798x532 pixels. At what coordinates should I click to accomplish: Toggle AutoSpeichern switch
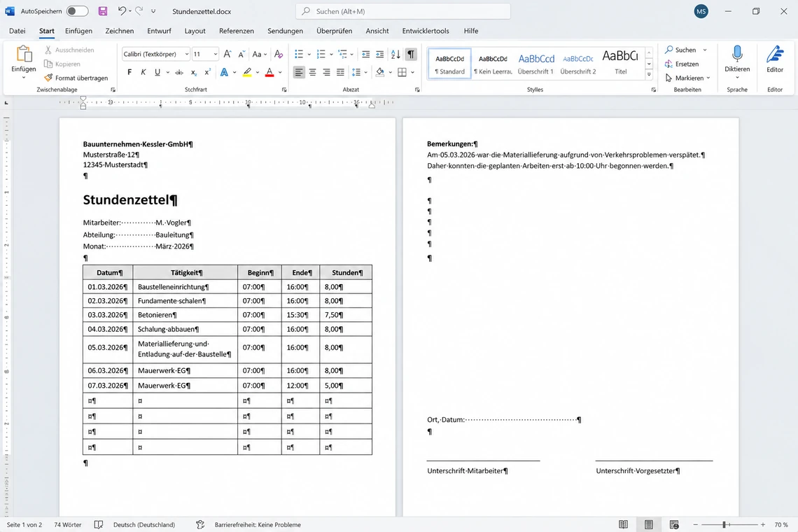(x=78, y=10)
